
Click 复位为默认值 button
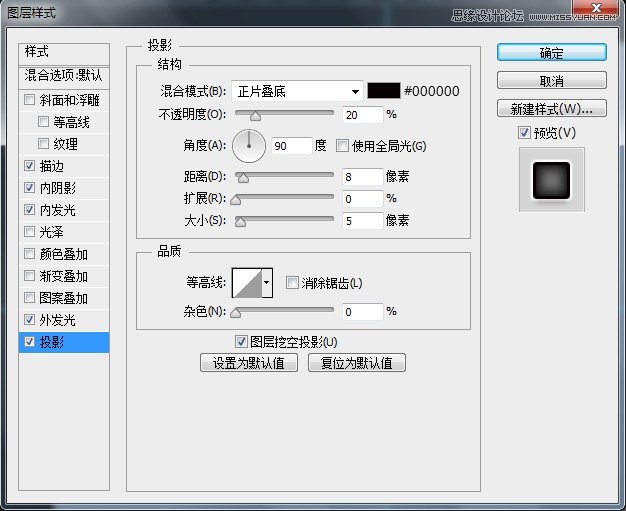[357, 362]
